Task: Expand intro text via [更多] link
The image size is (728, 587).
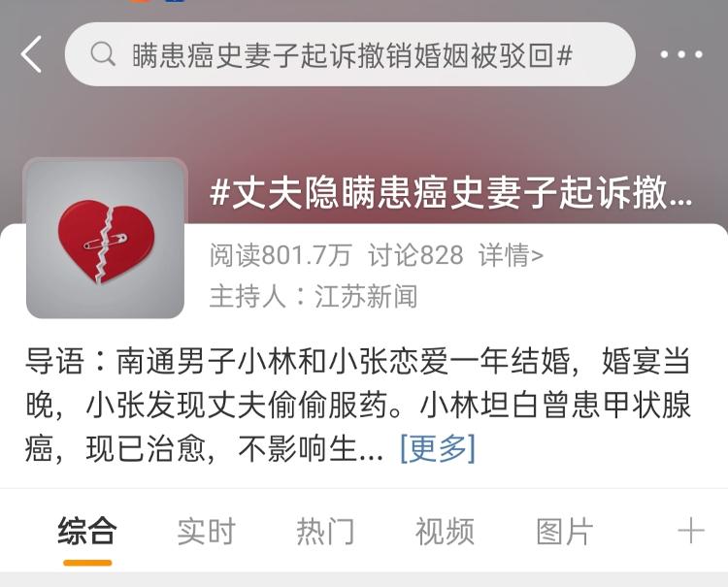Action: pyautogui.click(x=438, y=448)
